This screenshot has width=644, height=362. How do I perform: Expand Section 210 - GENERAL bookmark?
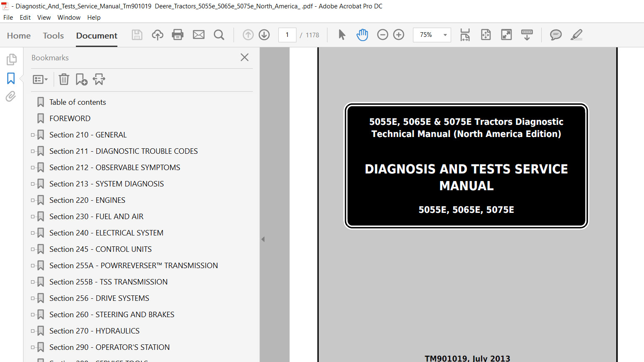(33, 135)
